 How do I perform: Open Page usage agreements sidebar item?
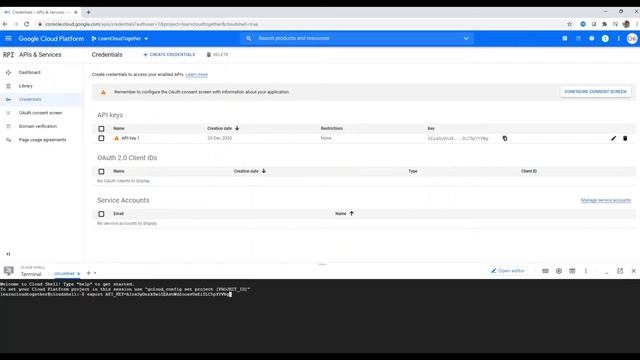42,140
